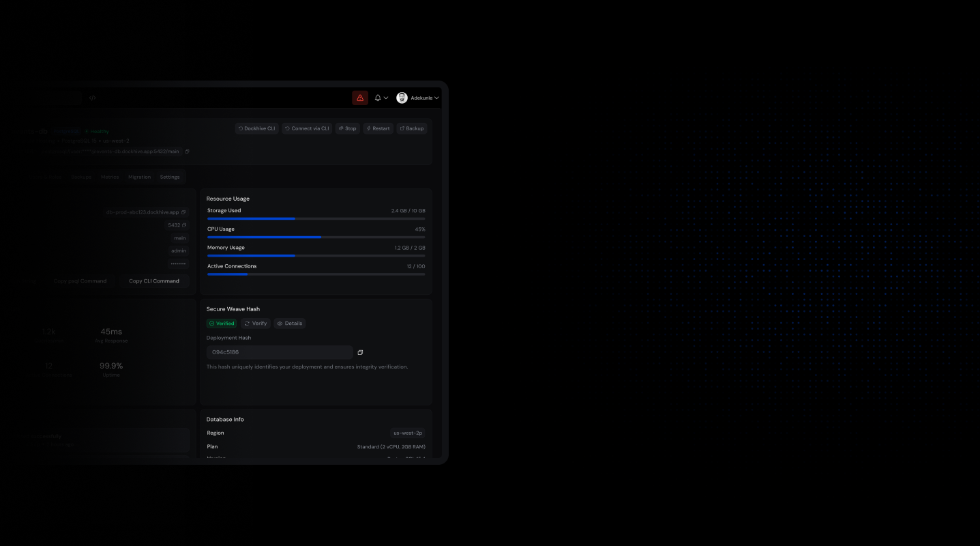The image size is (980, 546).
Task: Expand the Adekunle account dropdown chevron
Action: (x=435, y=98)
